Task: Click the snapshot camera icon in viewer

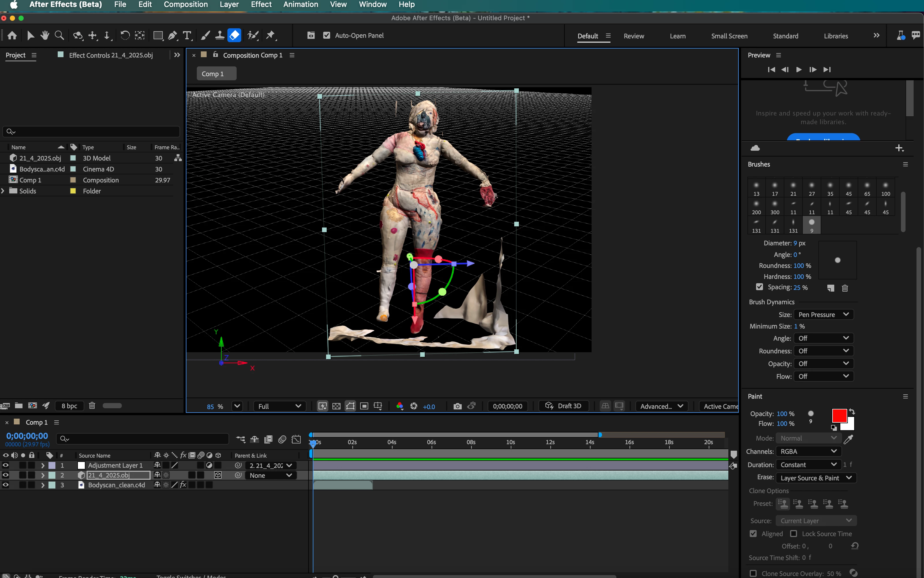Action: point(457,406)
